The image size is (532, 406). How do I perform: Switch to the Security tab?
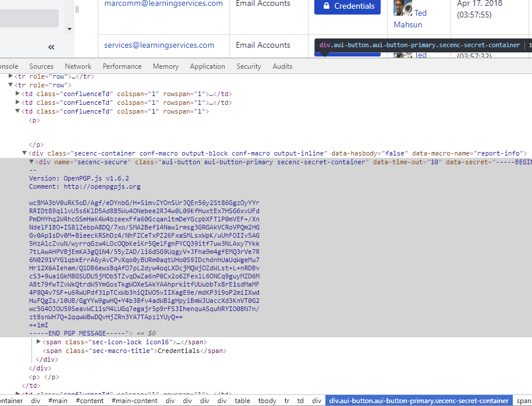pos(249,66)
